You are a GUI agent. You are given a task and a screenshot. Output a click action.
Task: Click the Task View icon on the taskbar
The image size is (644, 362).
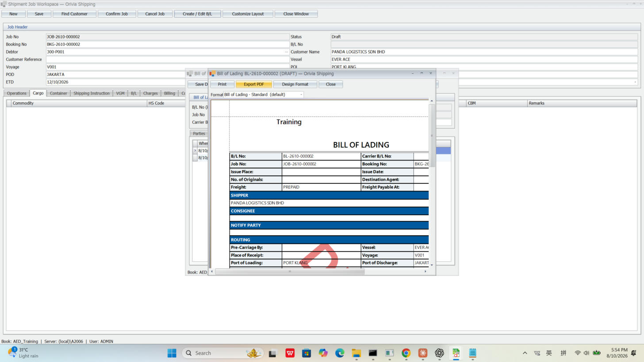[272, 353]
